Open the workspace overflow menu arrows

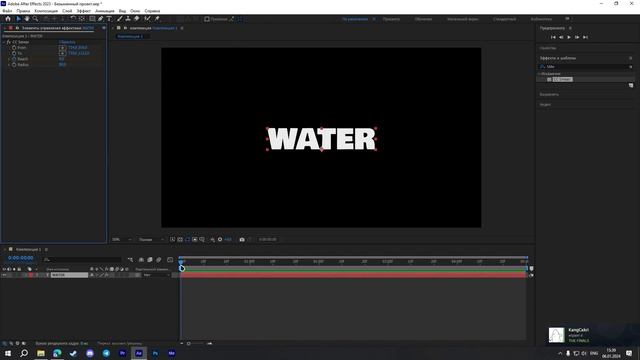[x=567, y=19]
